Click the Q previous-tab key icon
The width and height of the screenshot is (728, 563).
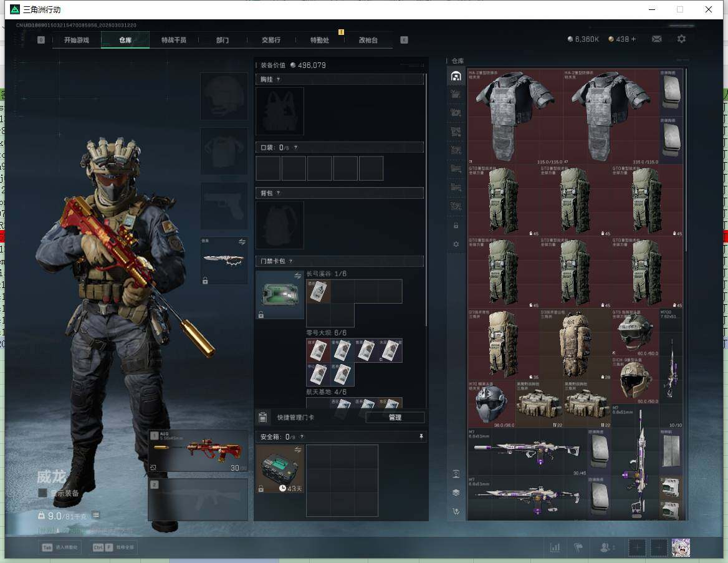(x=41, y=40)
